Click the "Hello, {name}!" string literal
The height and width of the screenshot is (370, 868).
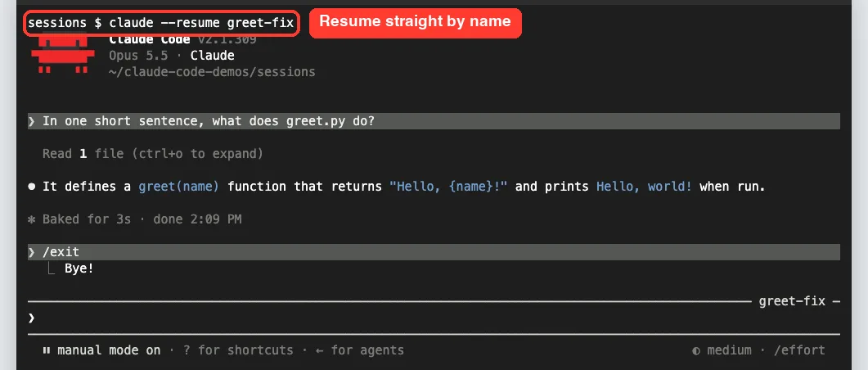pos(448,187)
